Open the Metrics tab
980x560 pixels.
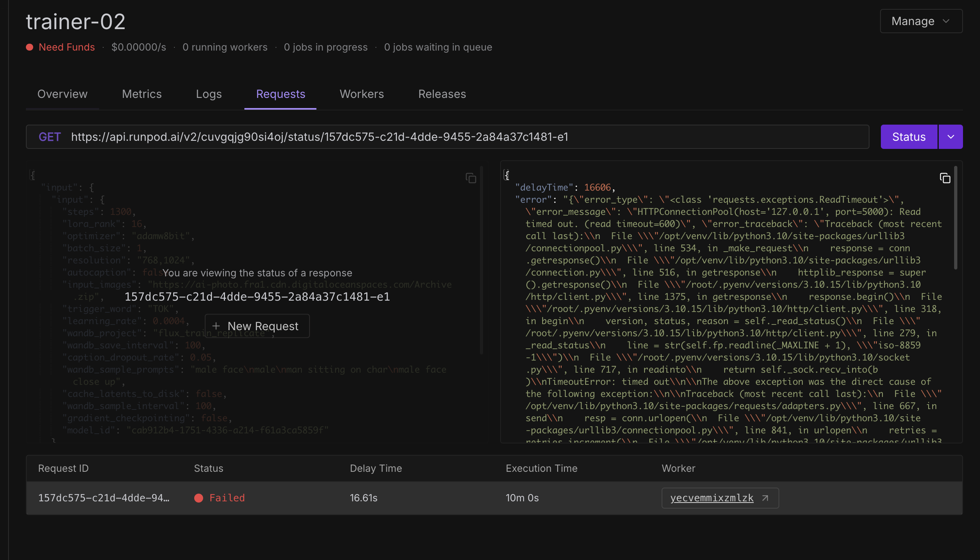[x=142, y=94]
